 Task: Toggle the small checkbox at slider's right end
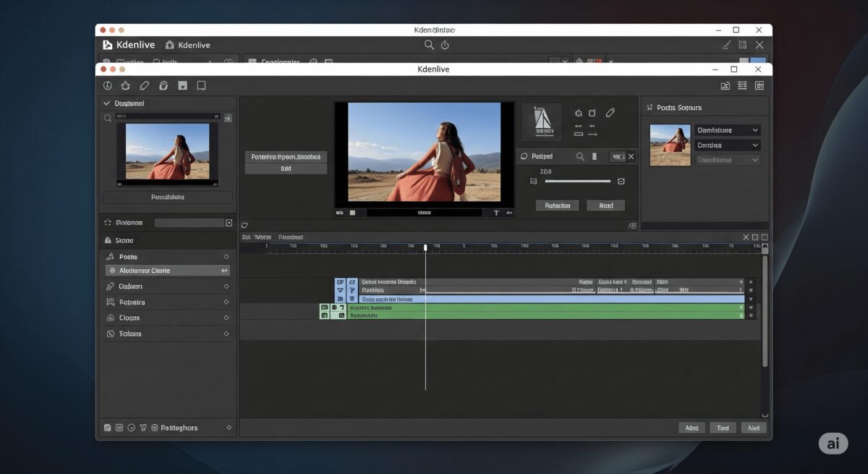(x=621, y=181)
